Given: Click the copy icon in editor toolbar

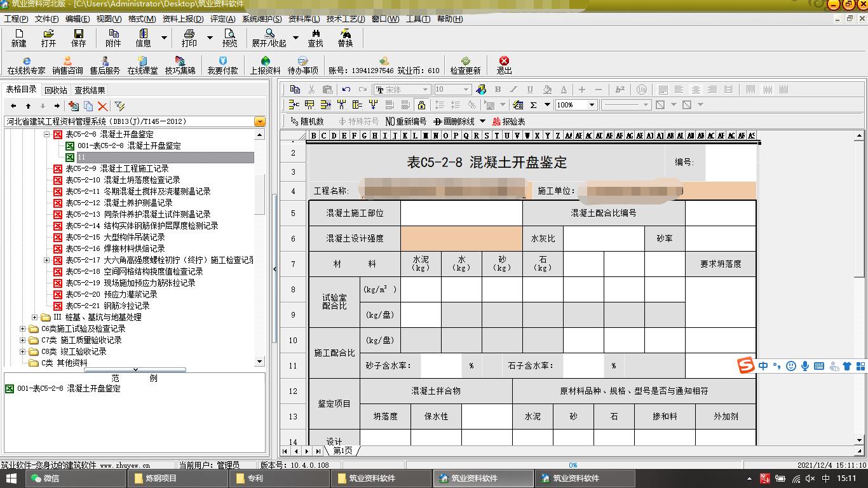Looking at the screenshot, I should point(295,90).
